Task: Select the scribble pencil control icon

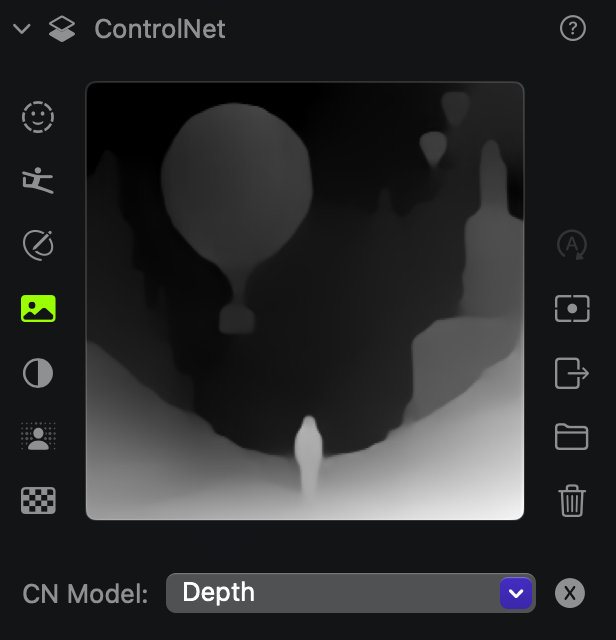Action: 38,245
